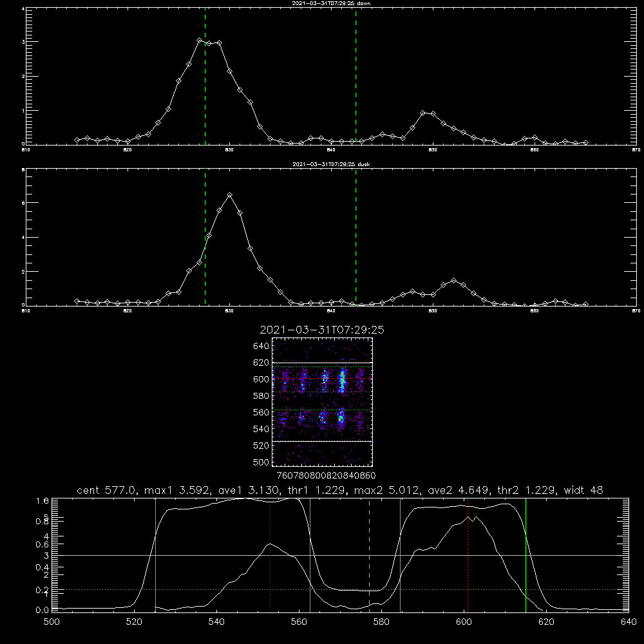The width and height of the screenshot is (644, 644).
Task: Click the y-axis label '1.6' of profile plot
Action: click(x=43, y=500)
